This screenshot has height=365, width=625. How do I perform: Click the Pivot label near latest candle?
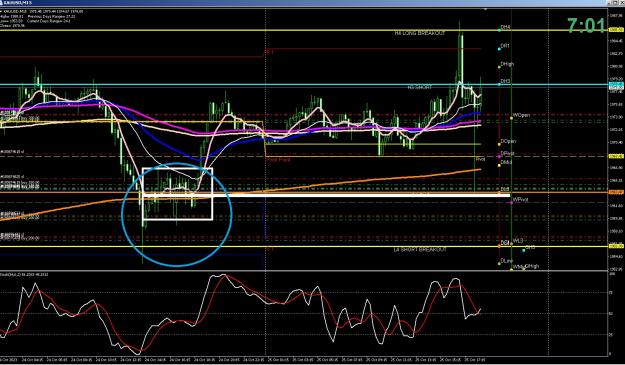(x=480, y=159)
